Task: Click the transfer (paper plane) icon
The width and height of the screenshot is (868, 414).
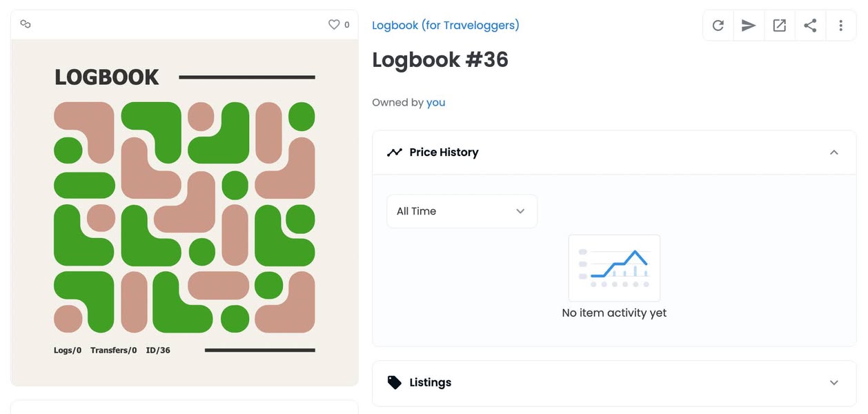Action: click(749, 26)
